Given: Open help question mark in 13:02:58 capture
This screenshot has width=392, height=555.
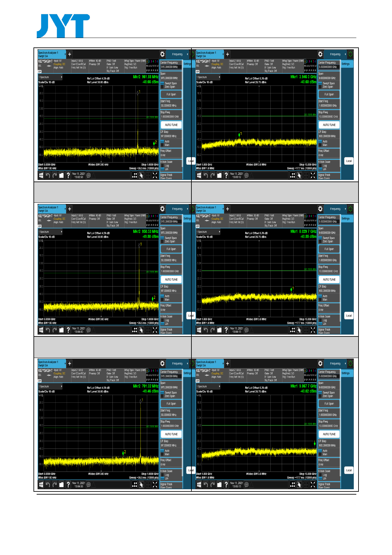Looking at the screenshot, I should [x=68, y=175].
